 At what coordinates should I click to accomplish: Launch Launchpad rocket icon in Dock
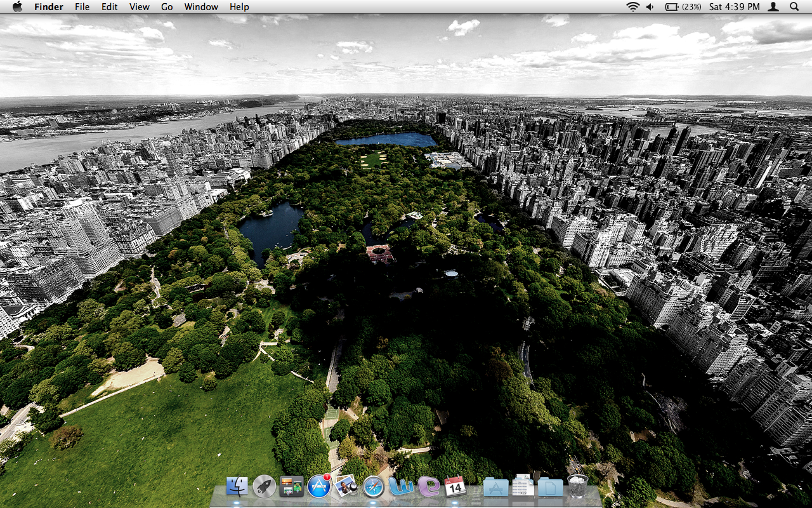coord(264,486)
